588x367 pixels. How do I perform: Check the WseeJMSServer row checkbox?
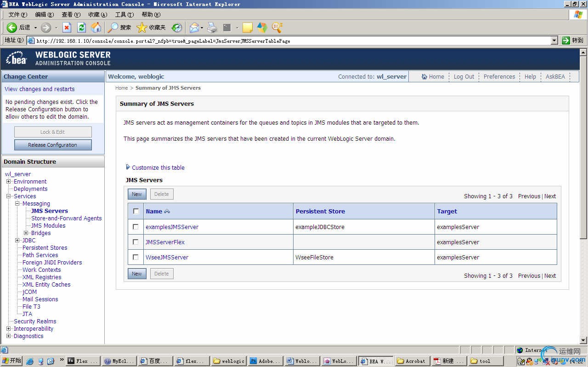(x=136, y=257)
